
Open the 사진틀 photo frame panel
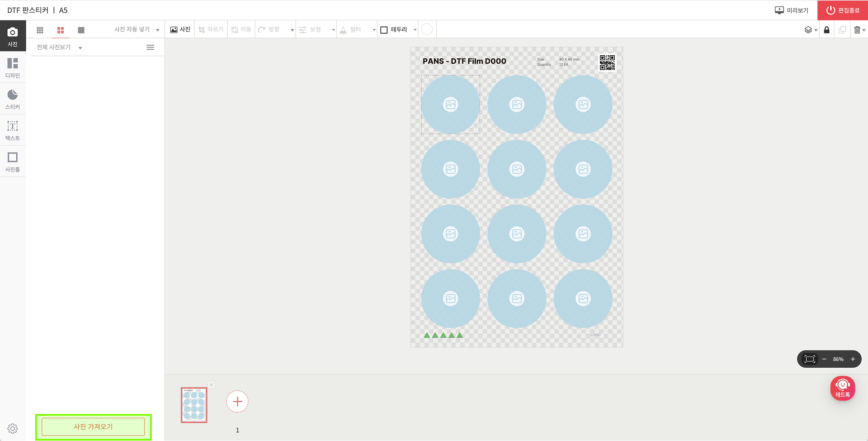tap(12, 162)
